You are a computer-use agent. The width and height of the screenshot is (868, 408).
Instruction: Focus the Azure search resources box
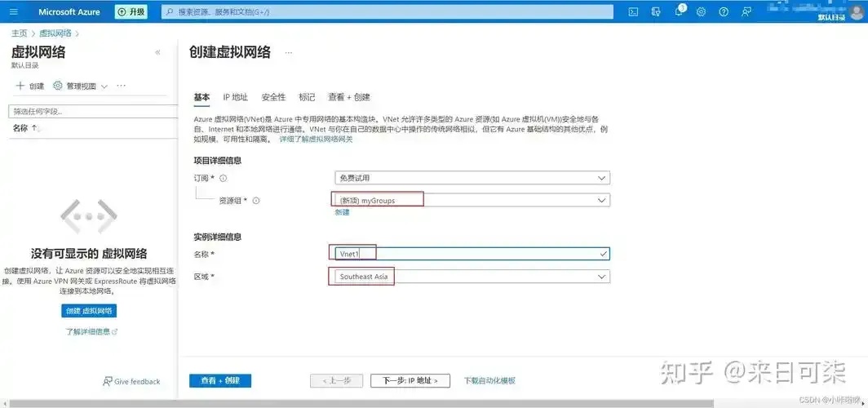[387, 11]
